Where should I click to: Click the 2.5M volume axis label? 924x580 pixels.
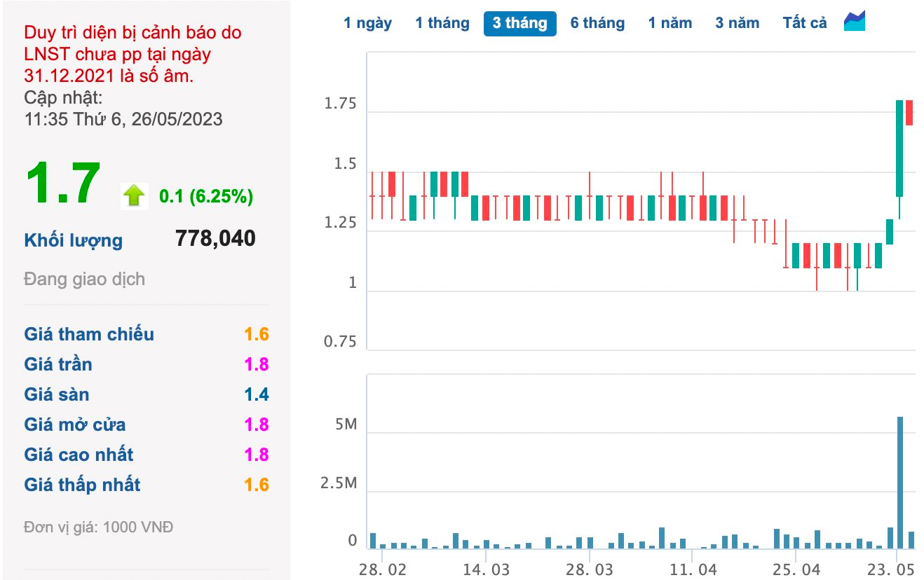(339, 483)
